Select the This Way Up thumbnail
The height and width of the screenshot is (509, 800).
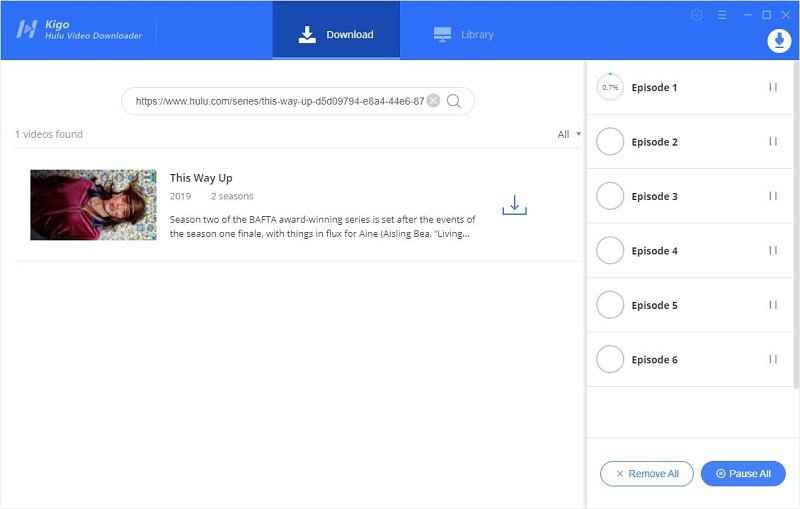(93, 205)
